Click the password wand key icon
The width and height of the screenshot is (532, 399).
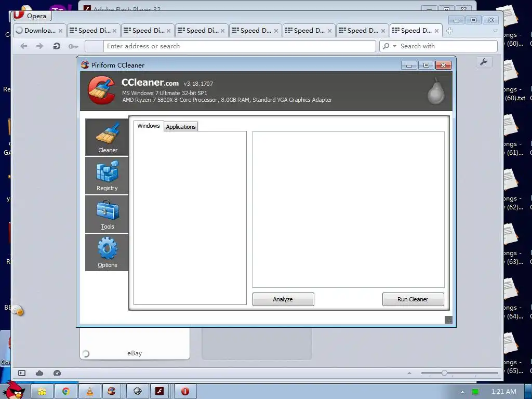(73, 46)
